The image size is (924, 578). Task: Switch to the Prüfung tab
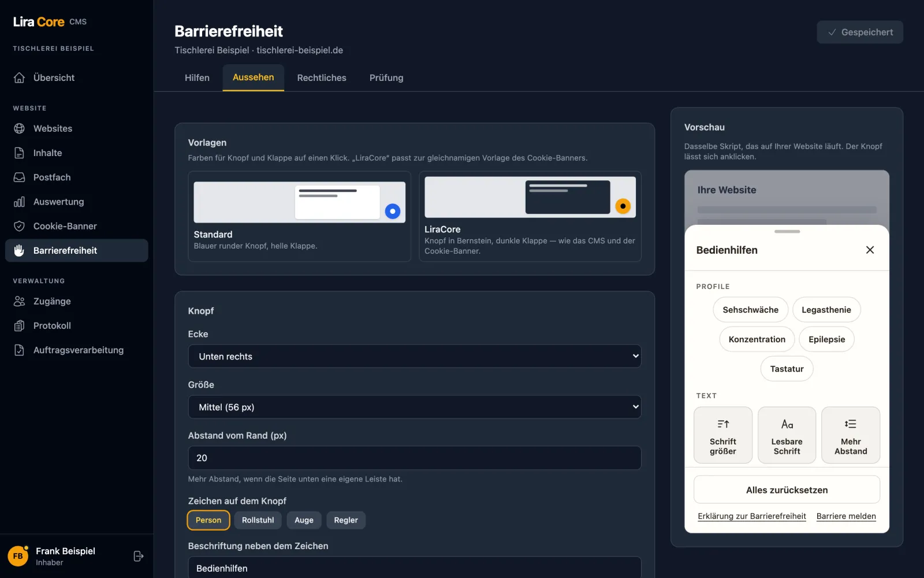[x=386, y=78]
